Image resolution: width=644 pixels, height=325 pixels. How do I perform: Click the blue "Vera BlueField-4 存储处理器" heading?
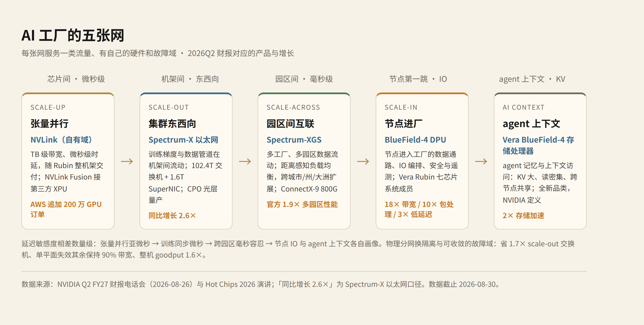pos(539,145)
